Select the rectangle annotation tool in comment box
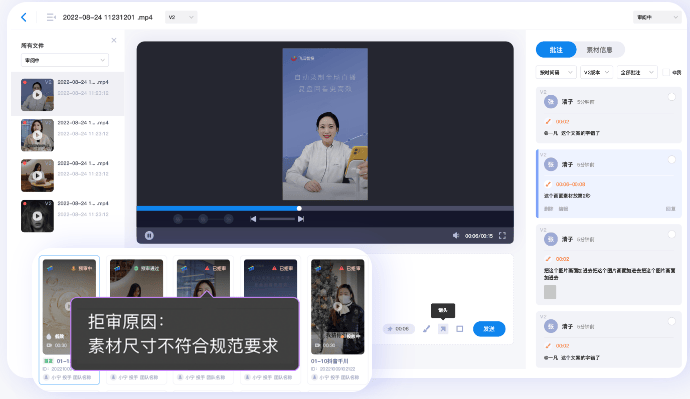This screenshot has width=690, height=399. tap(460, 329)
